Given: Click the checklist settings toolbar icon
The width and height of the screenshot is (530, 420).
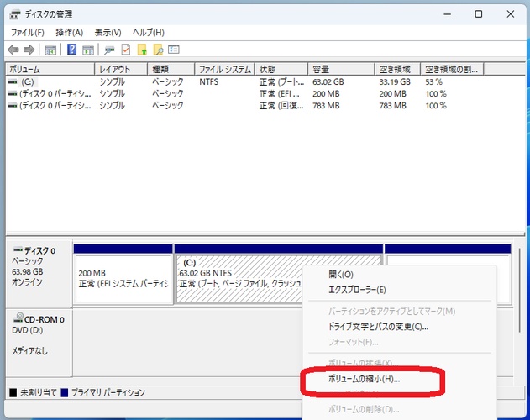Looking at the screenshot, I should (173, 50).
